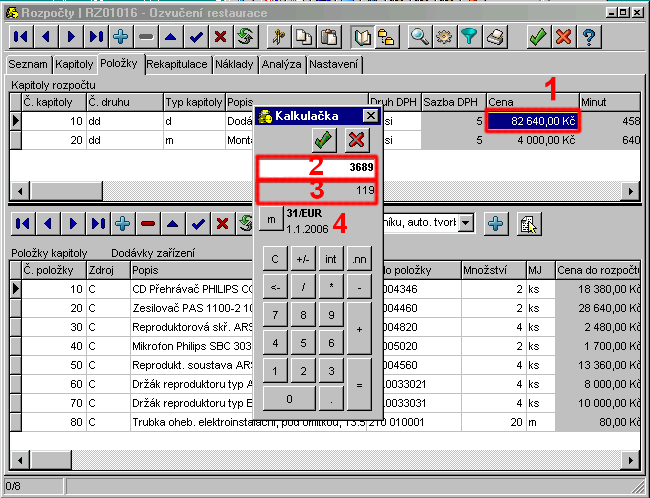Open the auto. tvorba dropdown arrow
The width and height of the screenshot is (650, 498).
point(465,224)
